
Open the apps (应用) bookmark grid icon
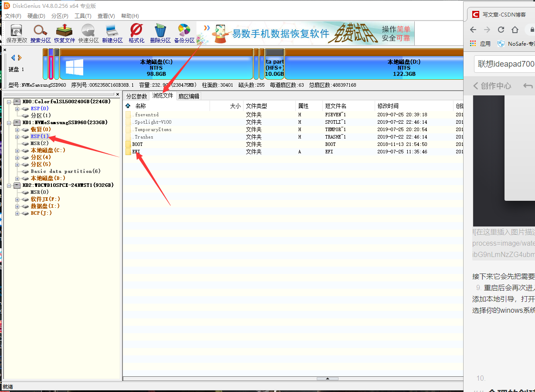pyautogui.click(x=473, y=44)
